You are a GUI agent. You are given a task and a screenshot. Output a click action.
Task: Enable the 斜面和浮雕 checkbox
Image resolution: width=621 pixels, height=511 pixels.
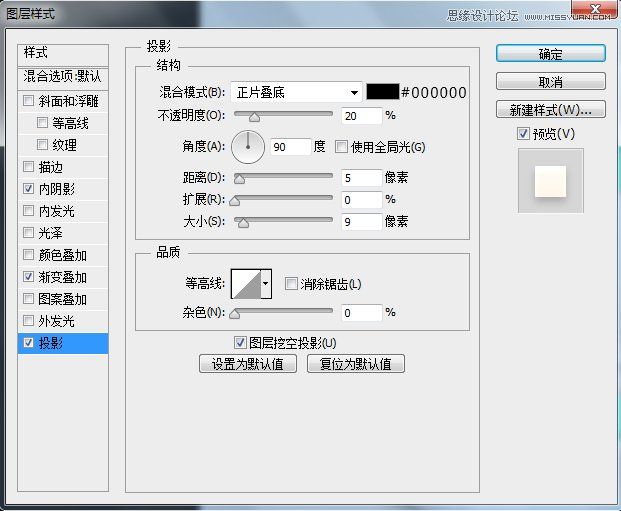[29, 101]
